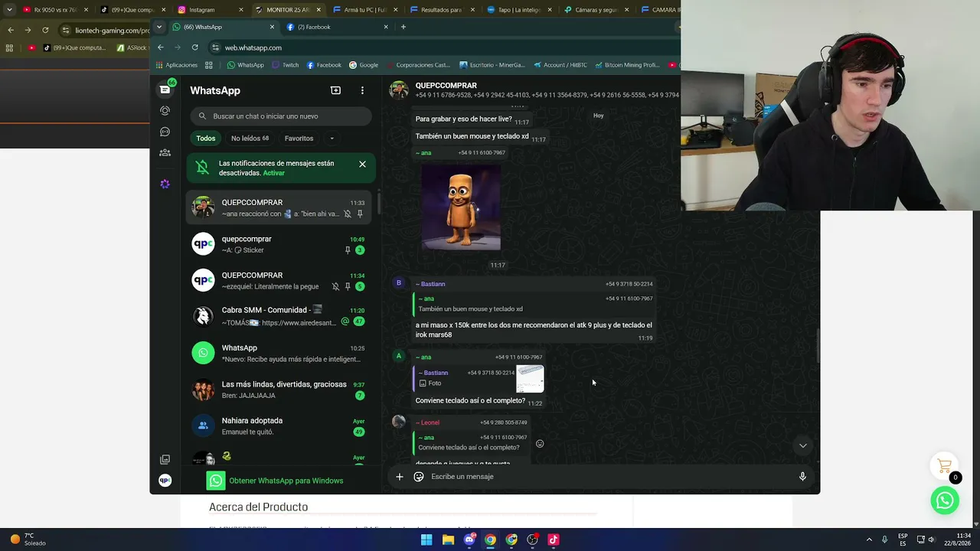Image resolution: width=980 pixels, height=551 pixels.
Task: Switch to Armá tu PC tab in background browser
Action: coord(364,10)
